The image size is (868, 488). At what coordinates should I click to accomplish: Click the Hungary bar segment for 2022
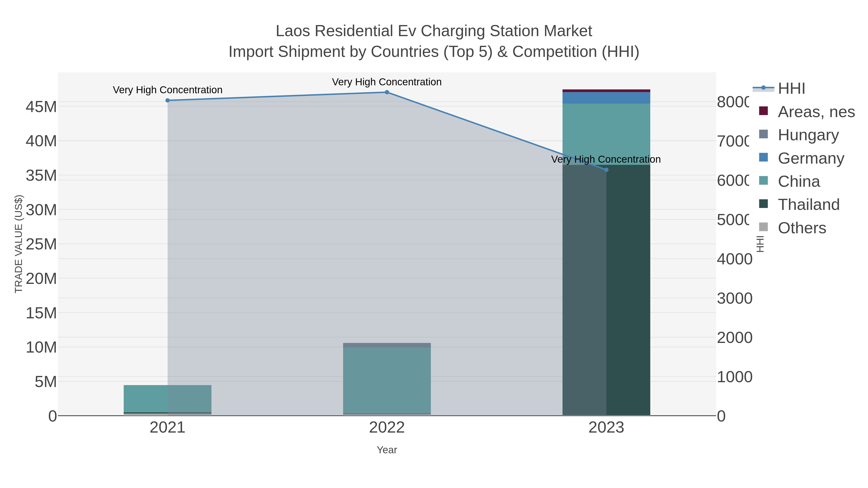coord(387,345)
